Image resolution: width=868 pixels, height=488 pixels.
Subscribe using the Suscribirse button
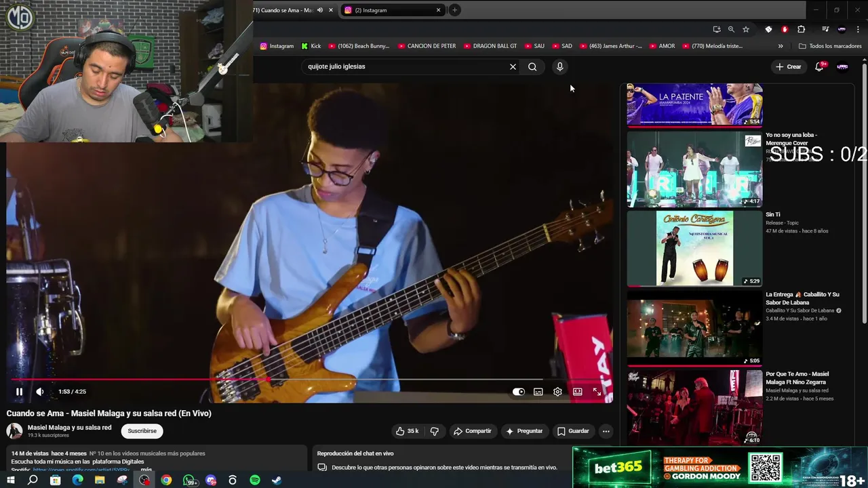tap(142, 431)
